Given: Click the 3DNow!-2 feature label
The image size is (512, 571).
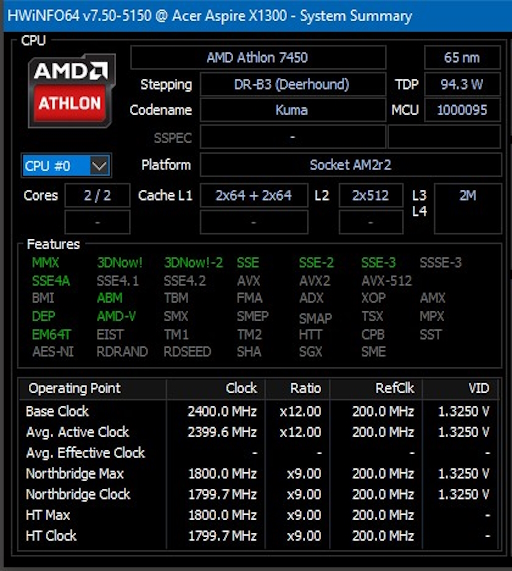Looking at the screenshot, I should click(x=193, y=263).
